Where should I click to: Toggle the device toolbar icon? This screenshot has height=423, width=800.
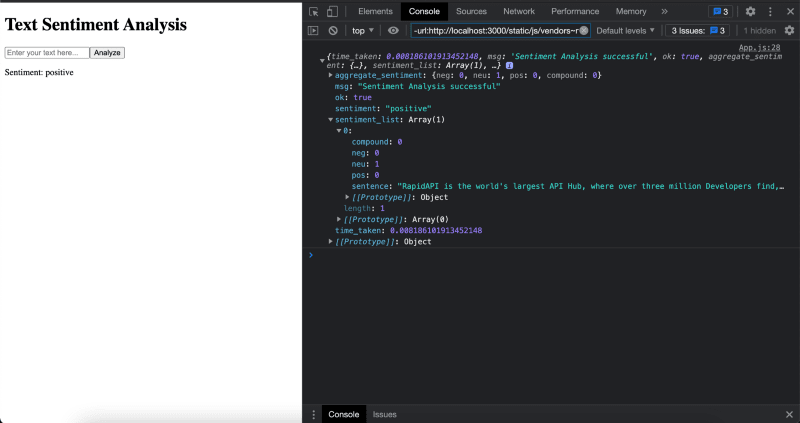pyautogui.click(x=332, y=11)
